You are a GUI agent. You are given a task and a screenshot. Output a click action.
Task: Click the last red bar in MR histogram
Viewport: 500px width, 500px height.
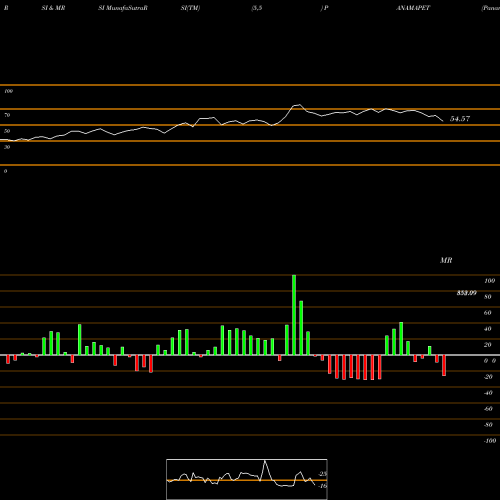[444, 365]
